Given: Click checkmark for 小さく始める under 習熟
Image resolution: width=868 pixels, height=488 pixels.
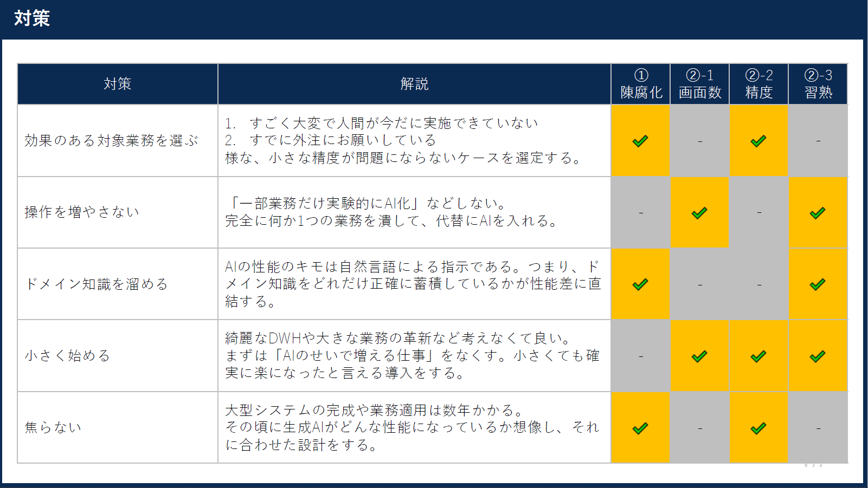Looking at the screenshot, I should coord(818,356).
